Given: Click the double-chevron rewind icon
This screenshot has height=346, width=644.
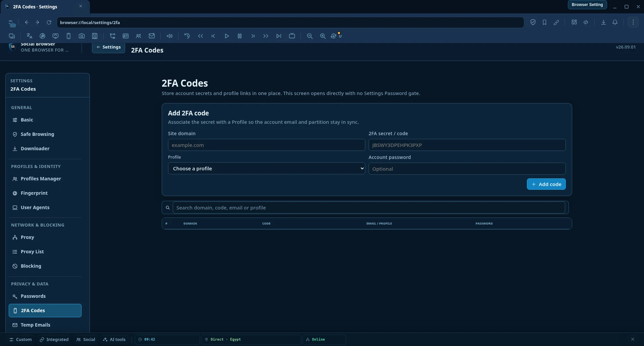Looking at the screenshot, I should [x=200, y=36].
